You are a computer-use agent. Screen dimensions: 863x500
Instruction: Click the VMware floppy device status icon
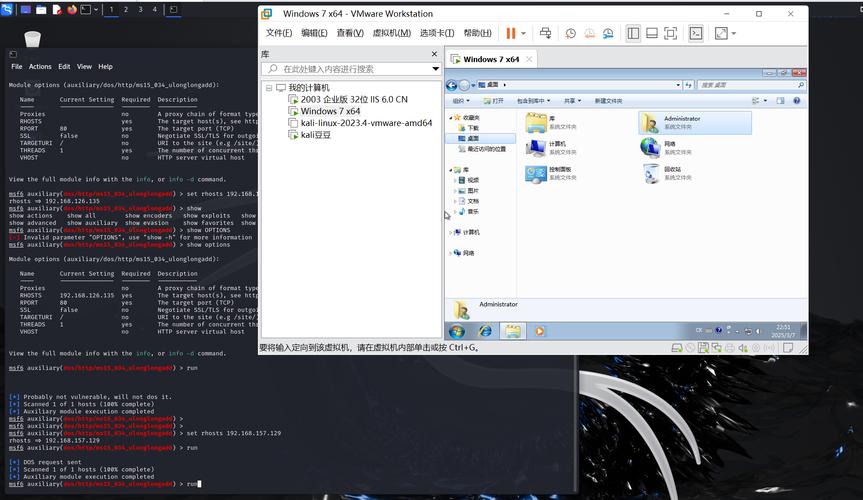703,348
